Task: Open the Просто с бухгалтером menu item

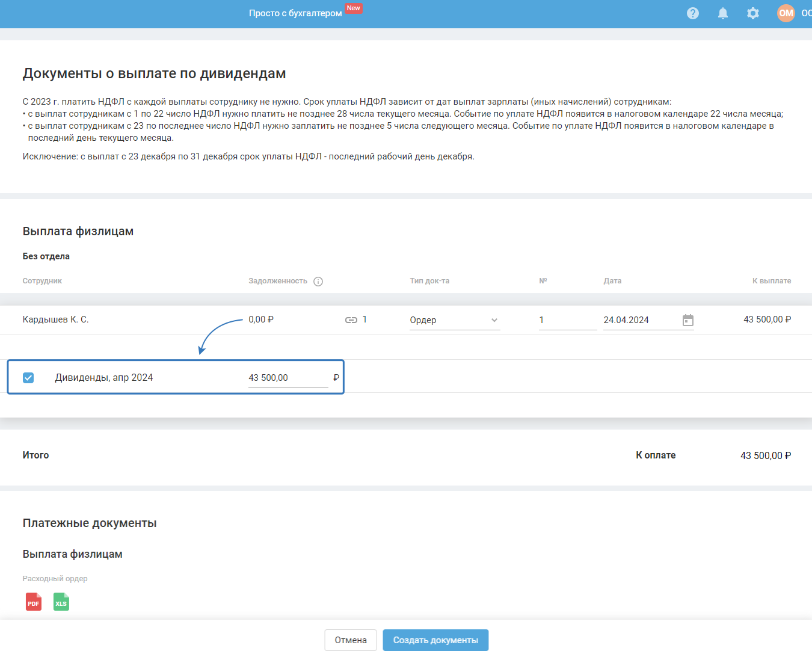Action: pyautogui.click(x=295, y=13)
